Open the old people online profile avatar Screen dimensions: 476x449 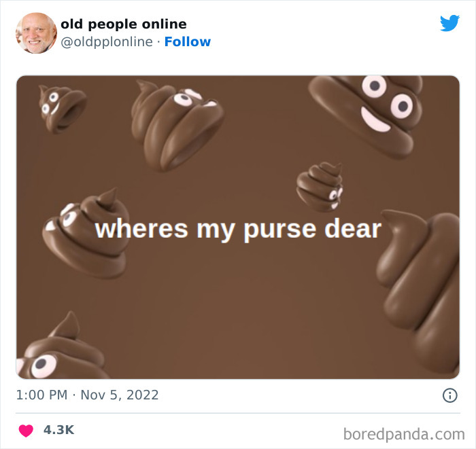[37, 33]
